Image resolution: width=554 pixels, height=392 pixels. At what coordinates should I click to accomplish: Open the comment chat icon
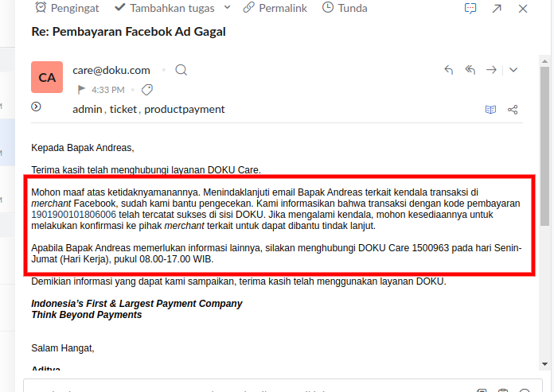[x=470, y=9]
